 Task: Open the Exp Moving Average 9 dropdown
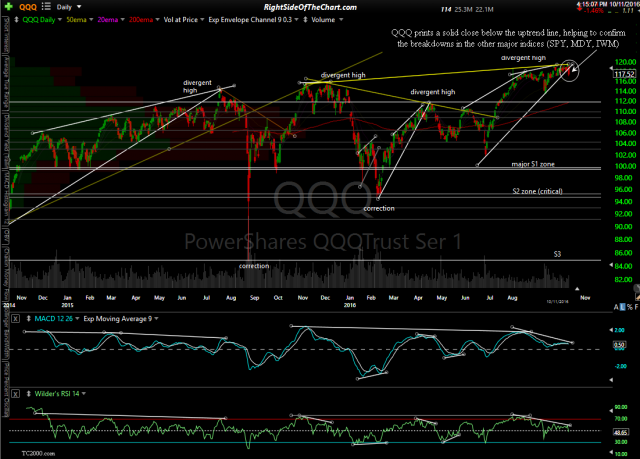click(156, 319)
